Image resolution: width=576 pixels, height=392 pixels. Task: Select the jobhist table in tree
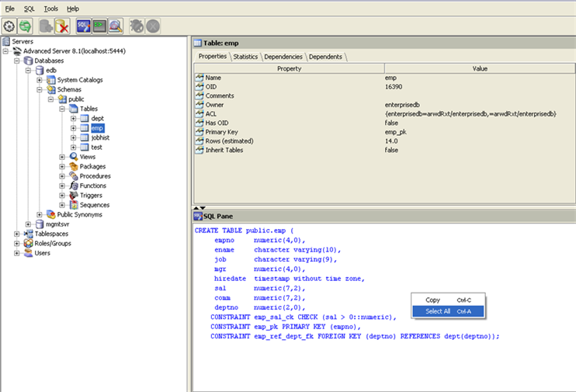pos(99,137)
